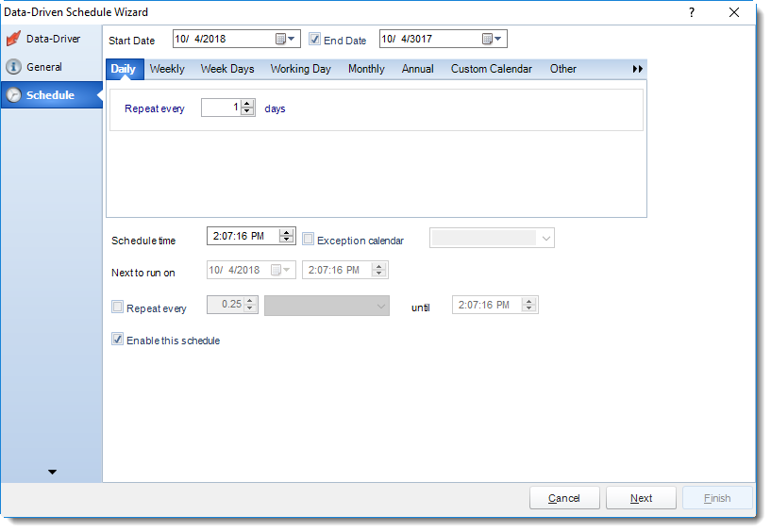Image resolution: width=771 pixels, height=532 pixels.
Task: Select the Schedule page in sidebar
Action: pyautogui.click(x=51, y=95)
